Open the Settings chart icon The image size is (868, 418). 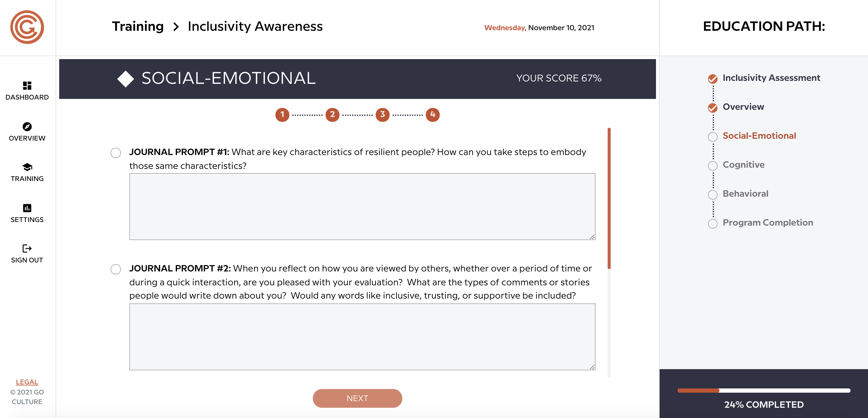(27, 208)
